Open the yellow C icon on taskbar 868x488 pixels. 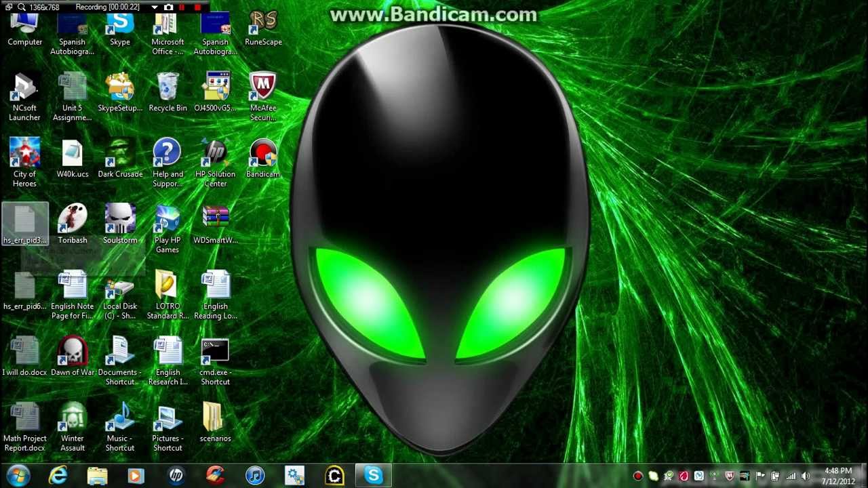[334, 476]
